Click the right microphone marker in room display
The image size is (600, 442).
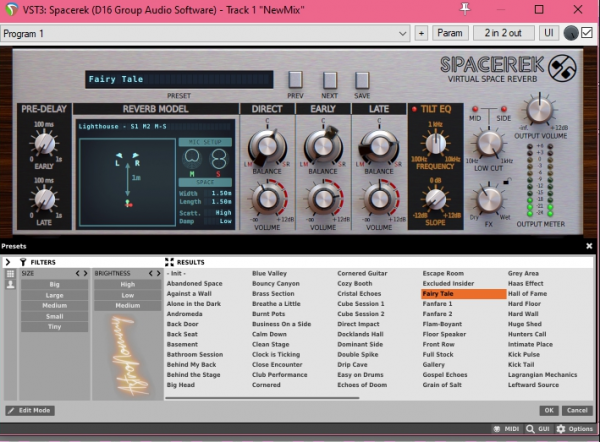[x=135, y=155]
